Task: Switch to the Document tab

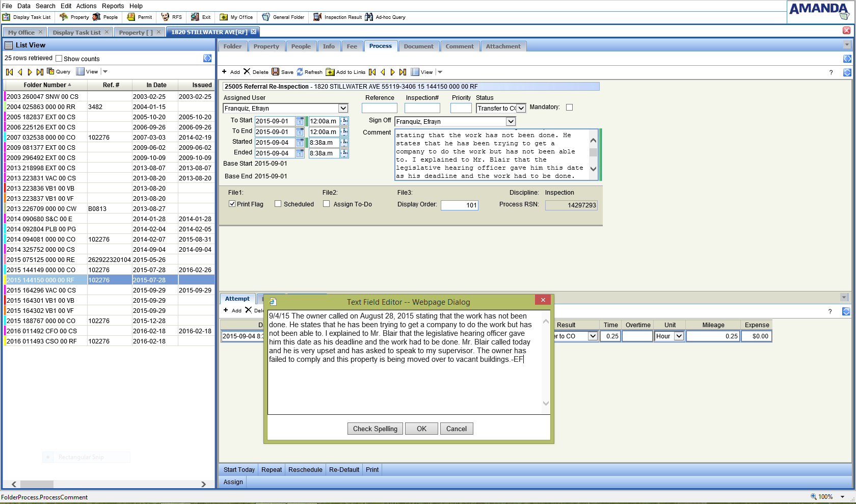Action: (418, 46)
